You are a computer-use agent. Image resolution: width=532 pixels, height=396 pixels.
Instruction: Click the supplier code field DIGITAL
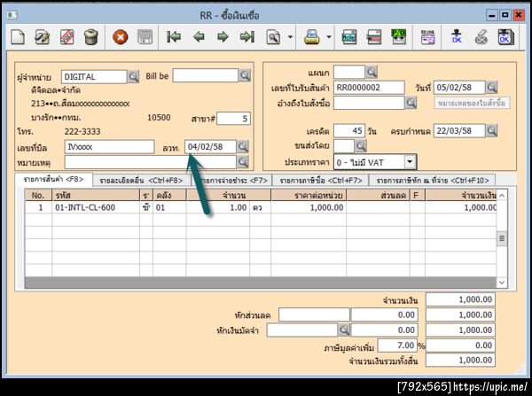[x=94, y=76]
